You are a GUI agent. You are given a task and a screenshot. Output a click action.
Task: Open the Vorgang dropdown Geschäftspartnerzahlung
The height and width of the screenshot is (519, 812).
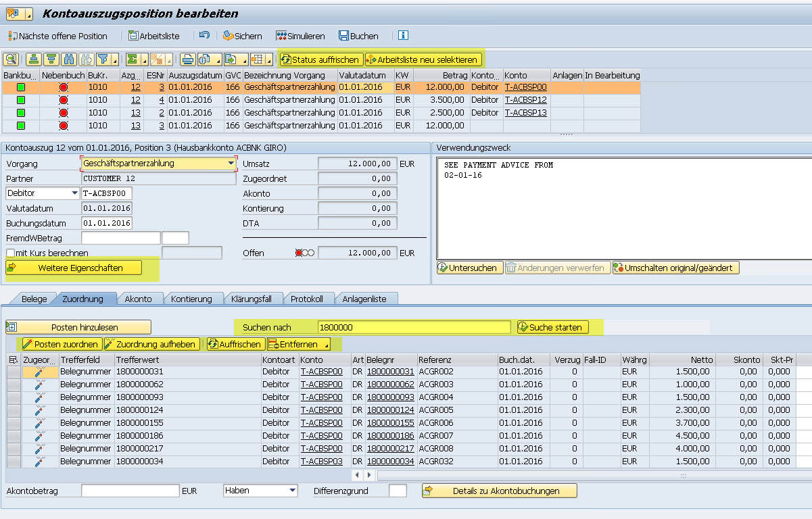coord(231,164)
